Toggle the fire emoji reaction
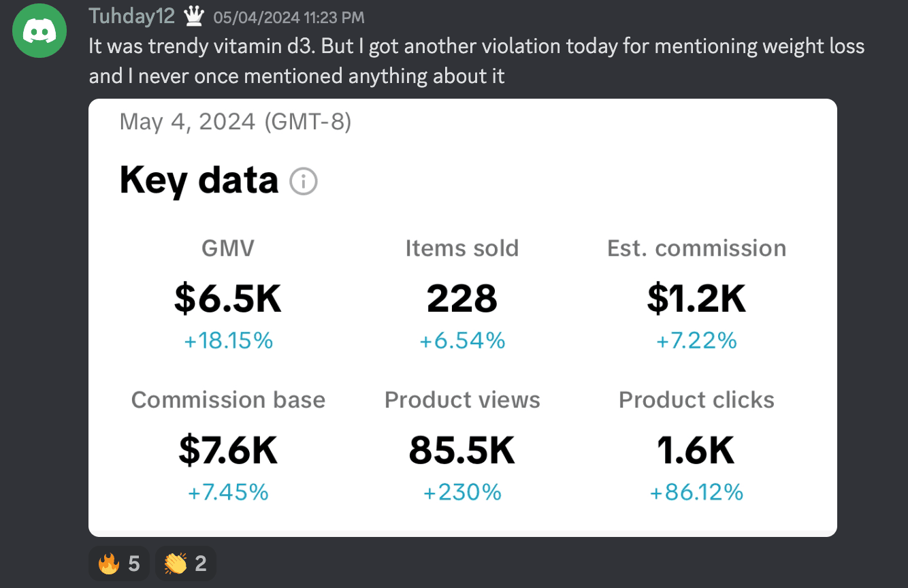The image size is (908, 588). tap(119, 563)
